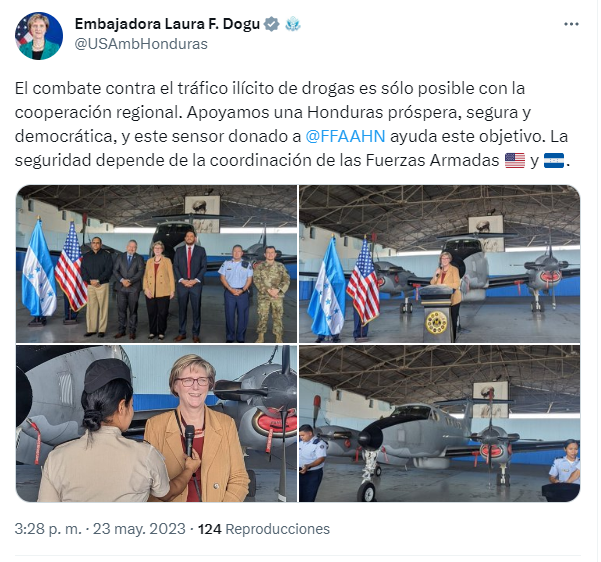Click the microphone in the interview photo

tap(190, 440)
